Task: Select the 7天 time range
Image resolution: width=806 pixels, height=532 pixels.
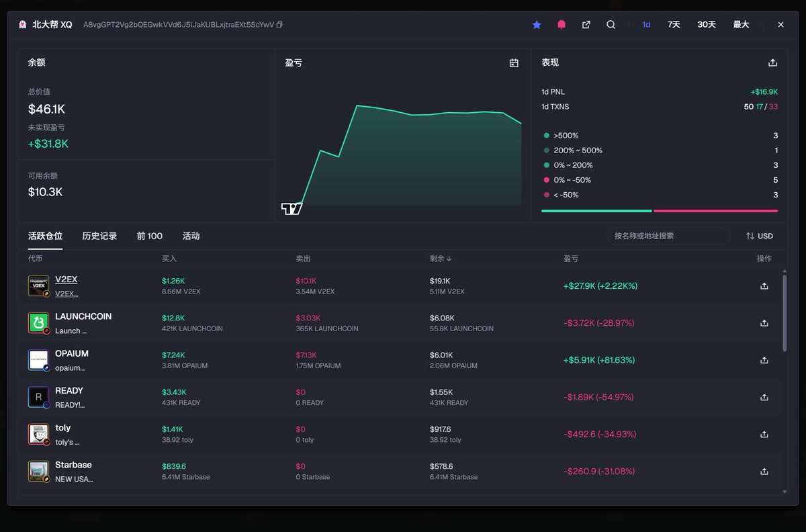Action: tap(674, 25)
